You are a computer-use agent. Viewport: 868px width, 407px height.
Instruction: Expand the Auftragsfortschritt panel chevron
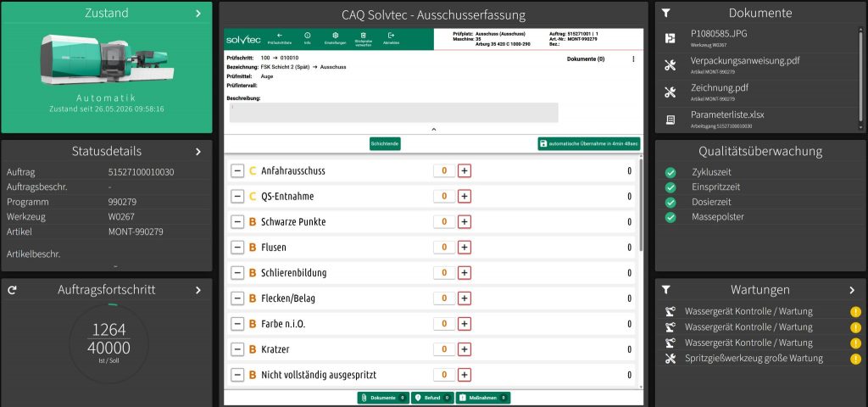(198, 290)
